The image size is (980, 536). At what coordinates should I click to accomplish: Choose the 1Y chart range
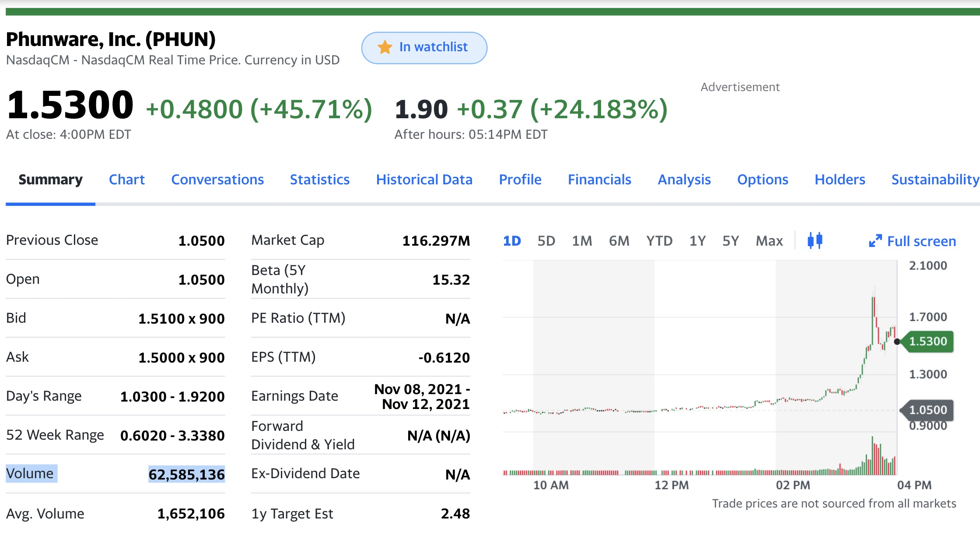coord(697,241)
